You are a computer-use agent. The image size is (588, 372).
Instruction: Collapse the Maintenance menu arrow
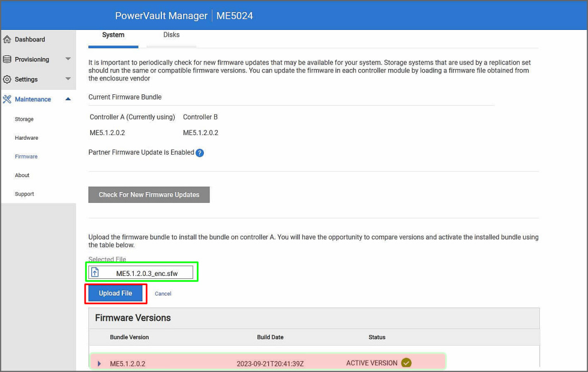point(68,99)
